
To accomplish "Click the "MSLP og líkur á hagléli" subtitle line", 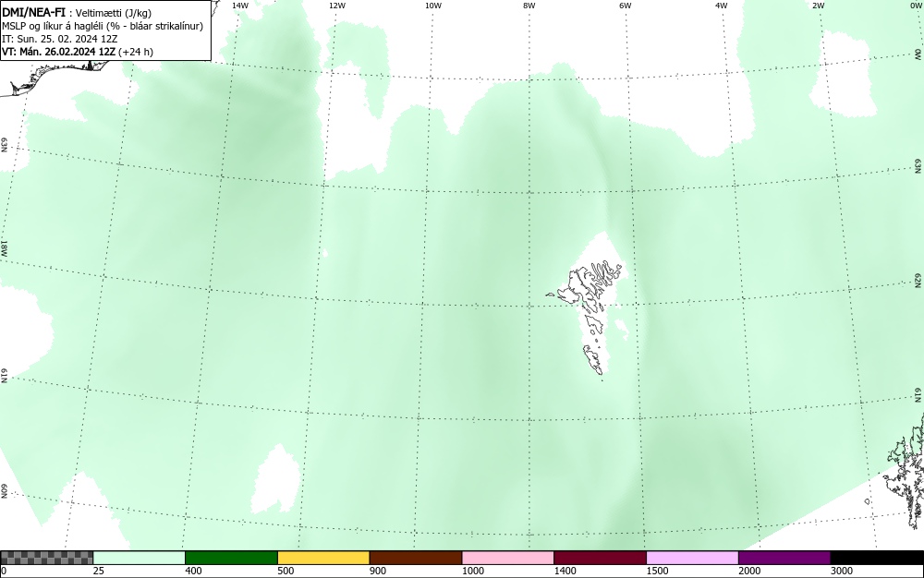I will [103, 26].
